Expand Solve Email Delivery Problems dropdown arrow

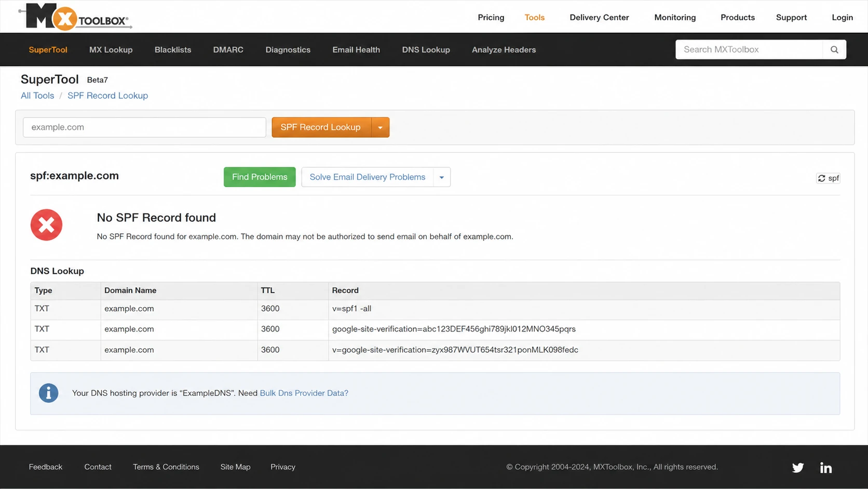click(x=442, y=177)
